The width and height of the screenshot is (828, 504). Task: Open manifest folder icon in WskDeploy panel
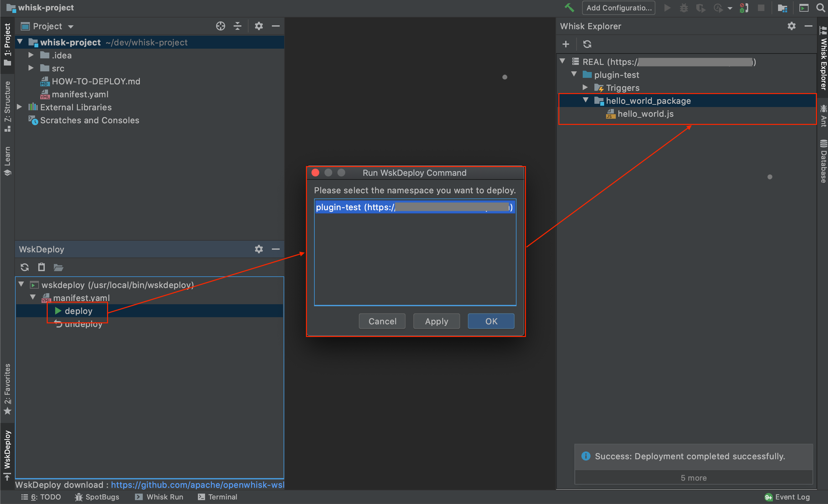58,267
